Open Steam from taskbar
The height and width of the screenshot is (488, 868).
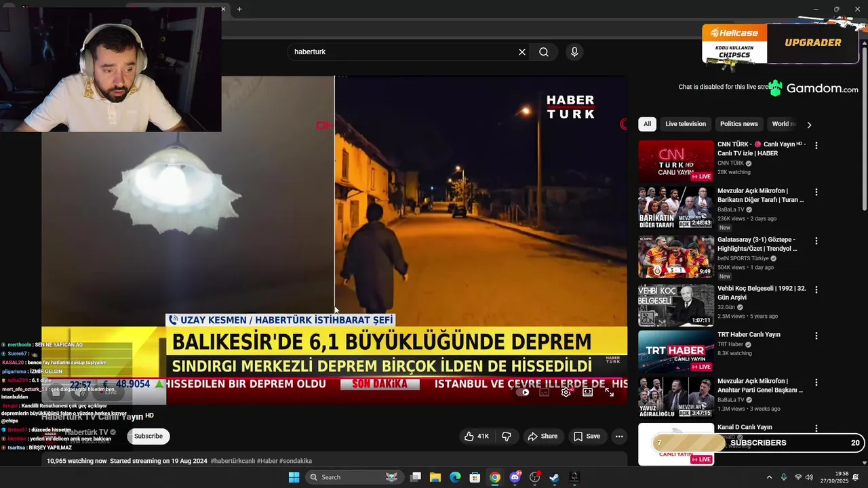point(555,477)
